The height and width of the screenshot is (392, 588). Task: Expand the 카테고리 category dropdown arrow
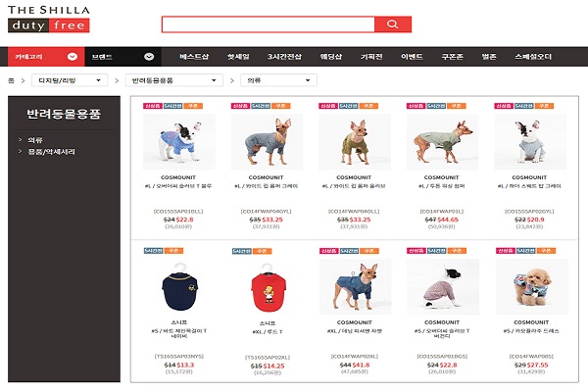click(x=73, y=57)
